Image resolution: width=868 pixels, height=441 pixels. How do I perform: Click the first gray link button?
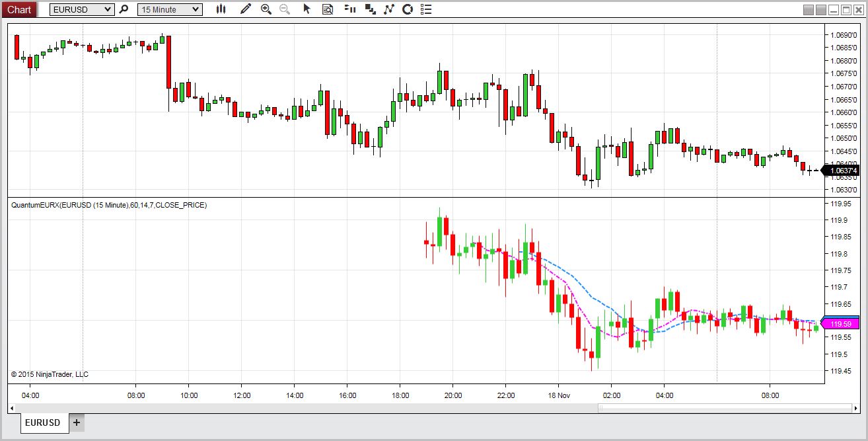coord(809,10)
